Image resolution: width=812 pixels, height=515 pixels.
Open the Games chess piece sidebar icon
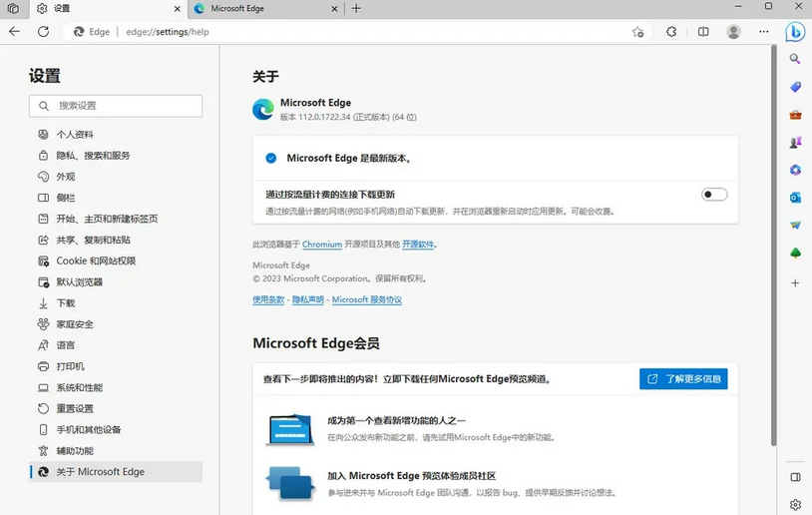coord(795,142)
